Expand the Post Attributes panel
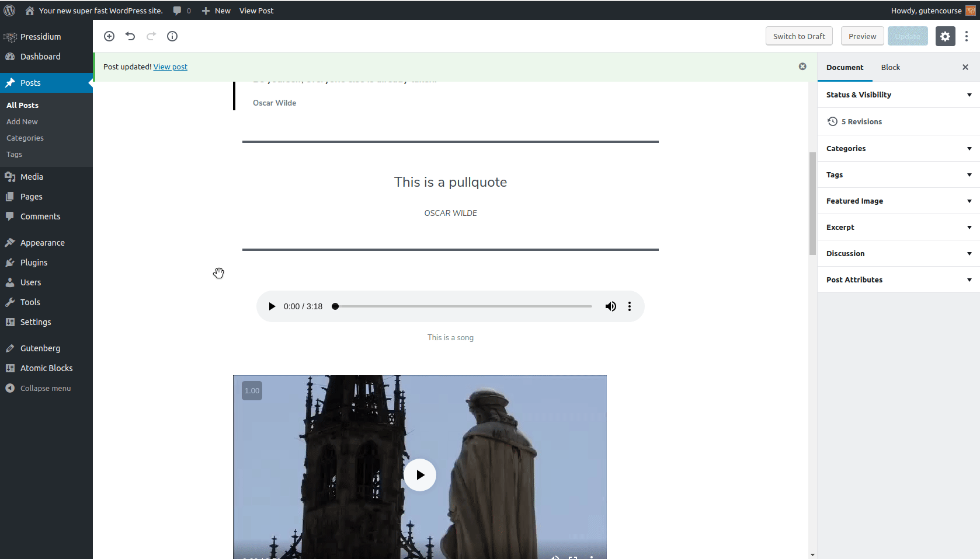Image resolution: width=980 pixels, height=559 pixels. click(898, 279)
